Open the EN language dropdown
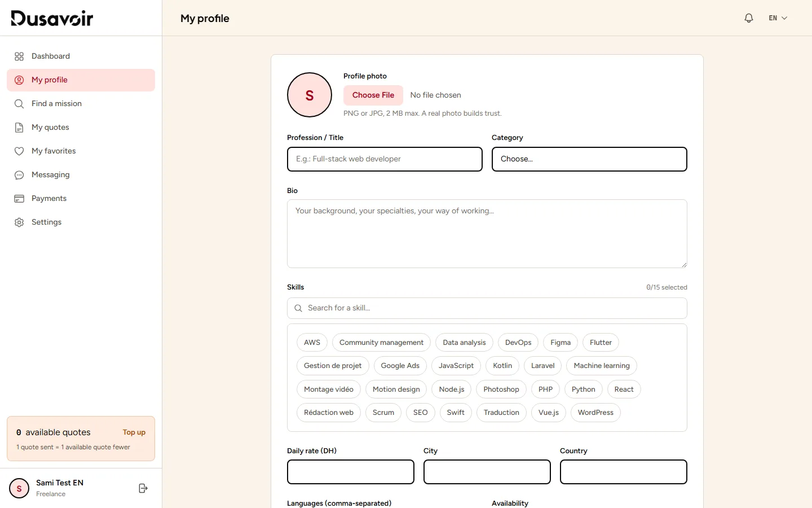Viewport: 812px width, 508px height. [778, 18]
